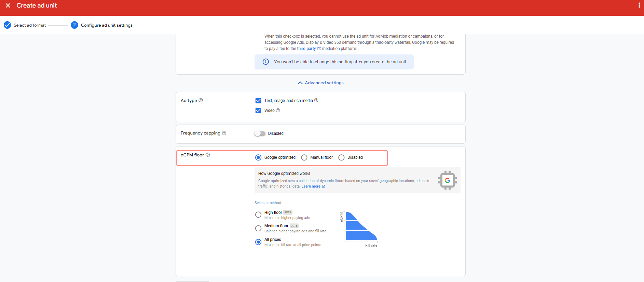The image size is (644, 282).
Task: Click the eCPM floor help icon
Action: pos(208,155)
